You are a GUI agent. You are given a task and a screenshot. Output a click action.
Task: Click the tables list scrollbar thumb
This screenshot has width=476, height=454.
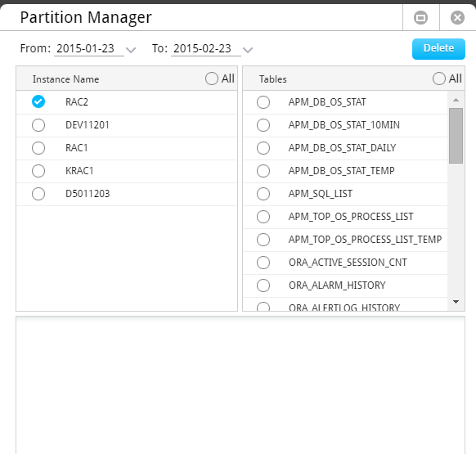[456, 136]
